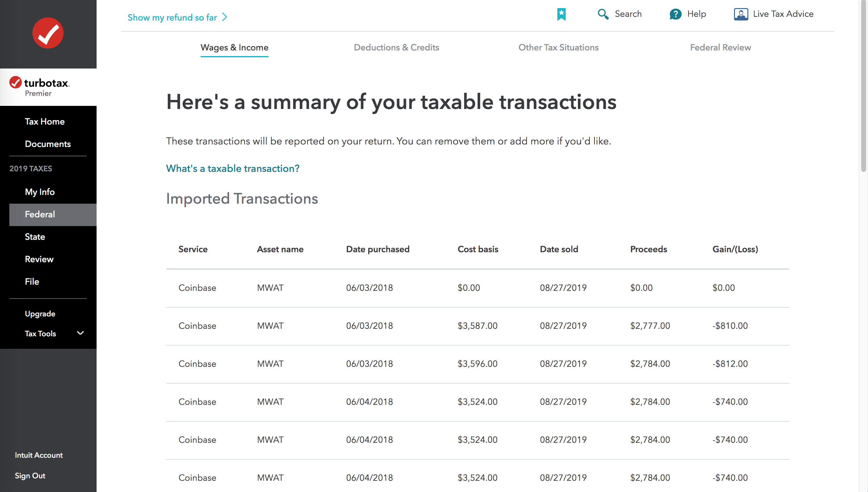Screen dimensions: 868x492
Task: Switch to Deductions & Credits tab
Action: pyautogui.click(x=397, y=48)
